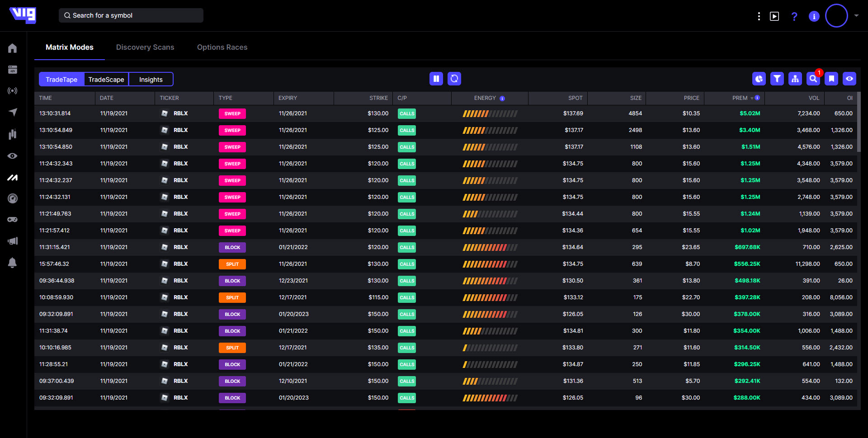The height and width of the screenshot is (438, 868).
Task: Switch to the Discovery Scans tab
Action: click(x=145, y=47)
